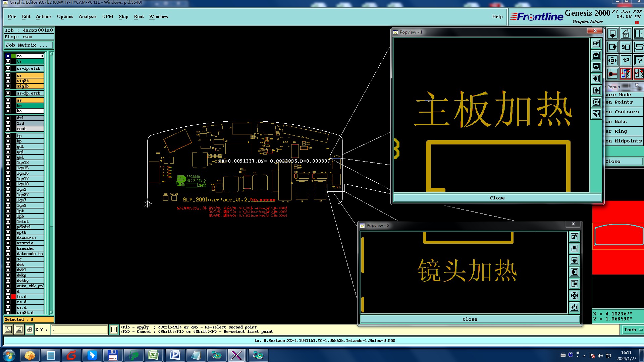Select Between Points measure mode

coord(624,102)
